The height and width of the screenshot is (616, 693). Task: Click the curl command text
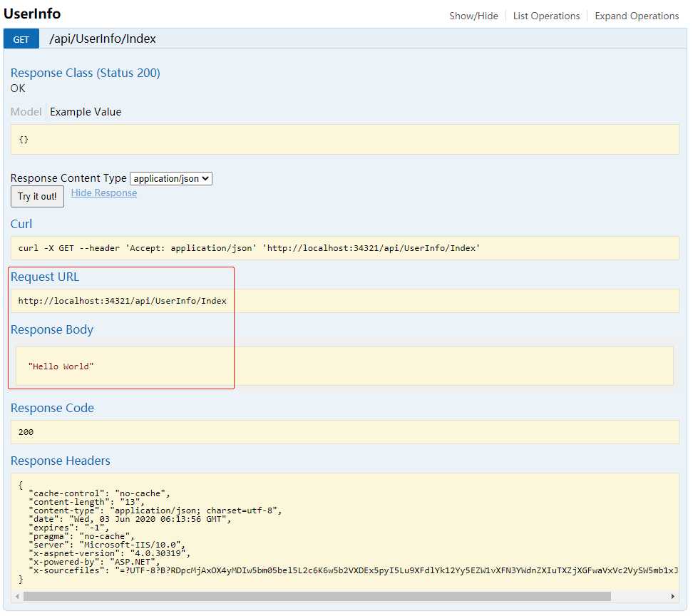pos(249,248)
